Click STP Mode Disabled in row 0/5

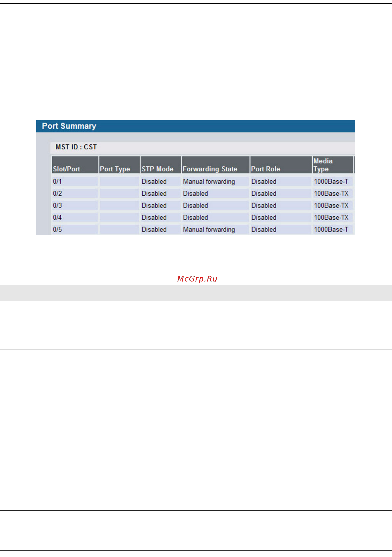154,230
